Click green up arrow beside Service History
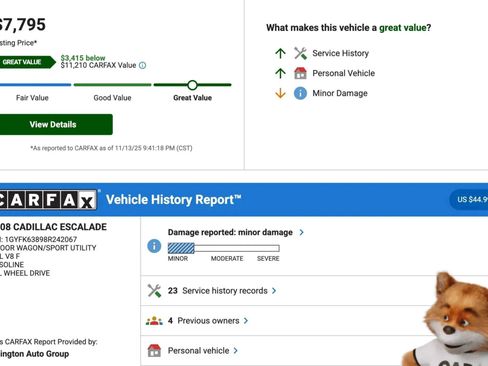 (x=280, y=53)
